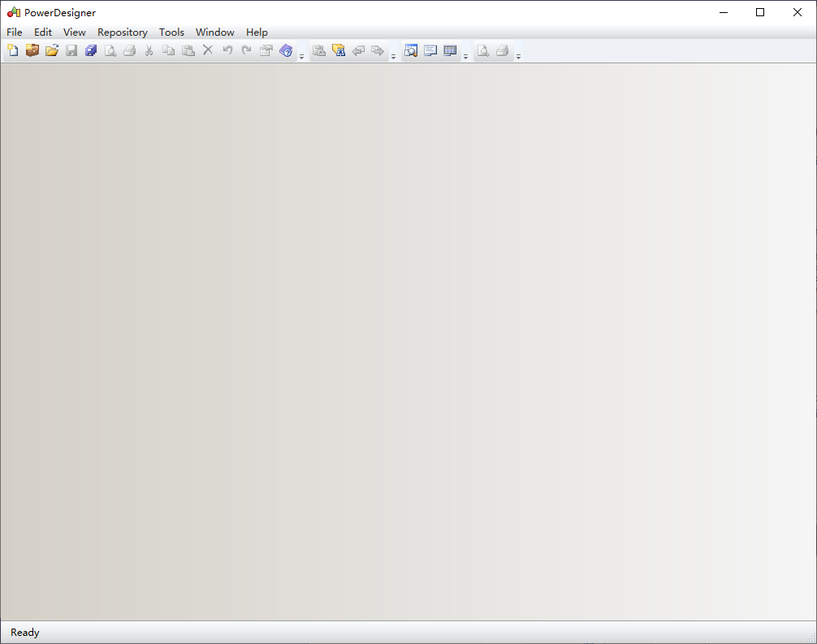This screenshot has width=817, height=644.
Task: Open the Tools menu
Action: pyautogui.click(x=171, y=32)
